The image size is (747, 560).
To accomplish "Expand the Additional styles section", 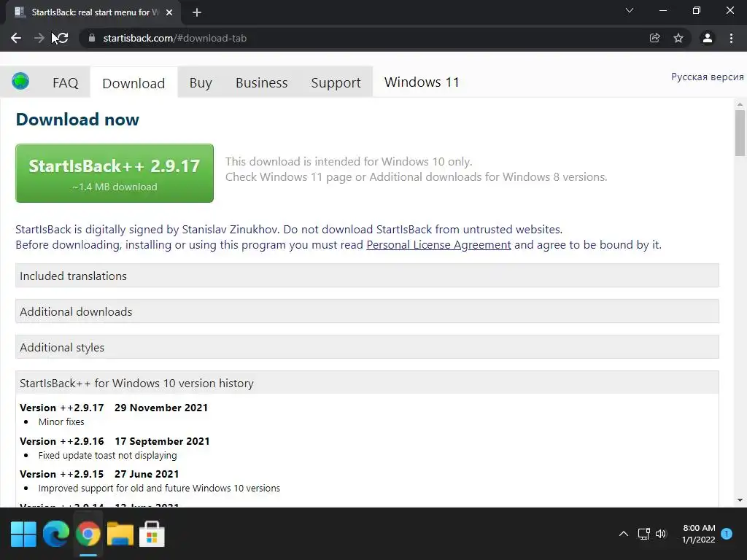I will tap(367, 347).
